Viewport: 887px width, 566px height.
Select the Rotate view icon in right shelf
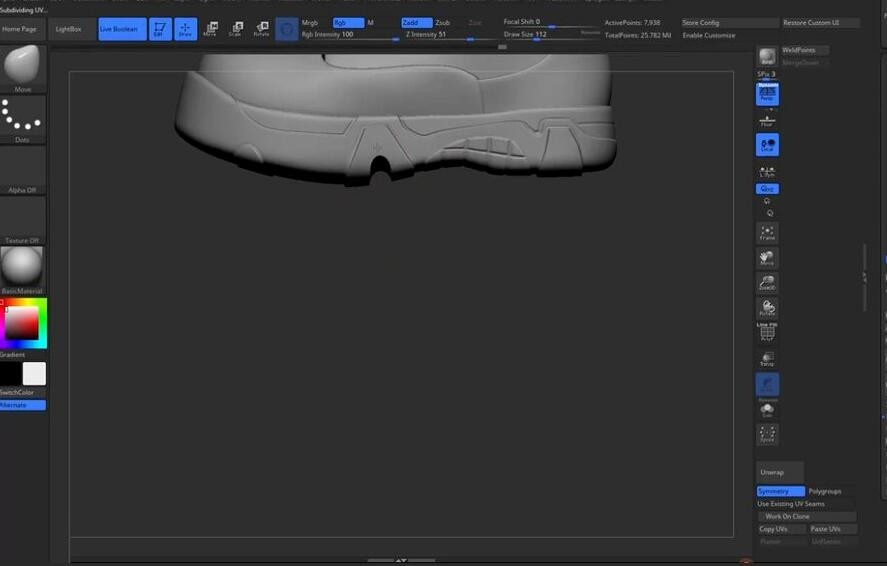coord(767,308)
